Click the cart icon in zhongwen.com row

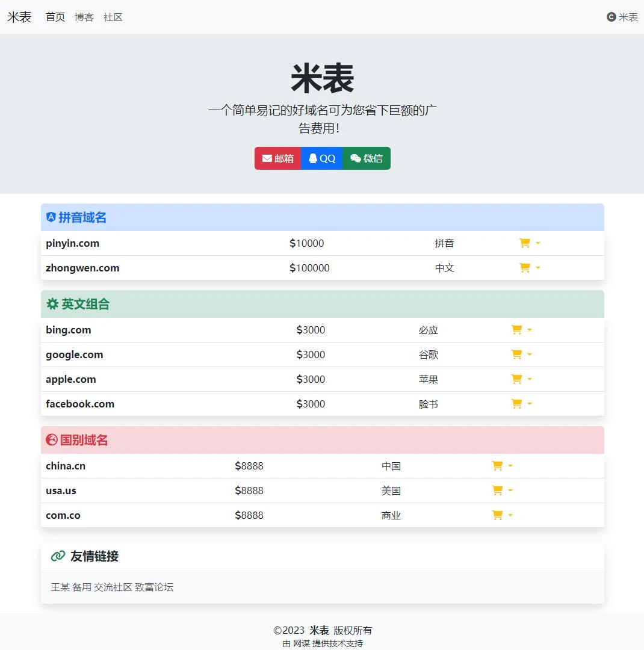tap(524, 268)
